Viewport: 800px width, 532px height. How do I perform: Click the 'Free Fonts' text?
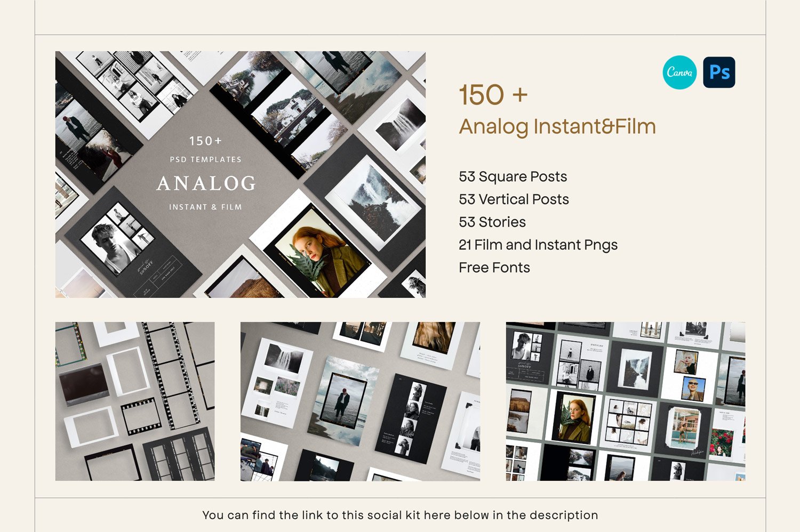coord(494,268)
